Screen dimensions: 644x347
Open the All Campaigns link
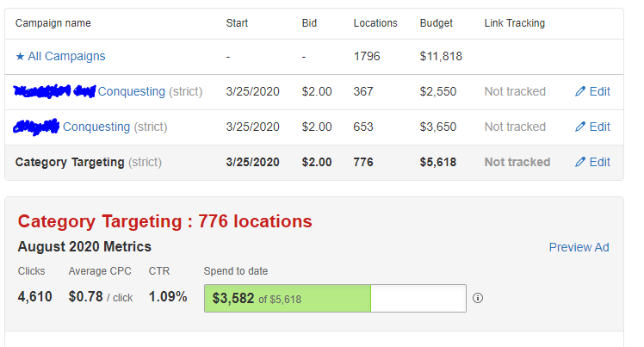[x=66, y=56]
